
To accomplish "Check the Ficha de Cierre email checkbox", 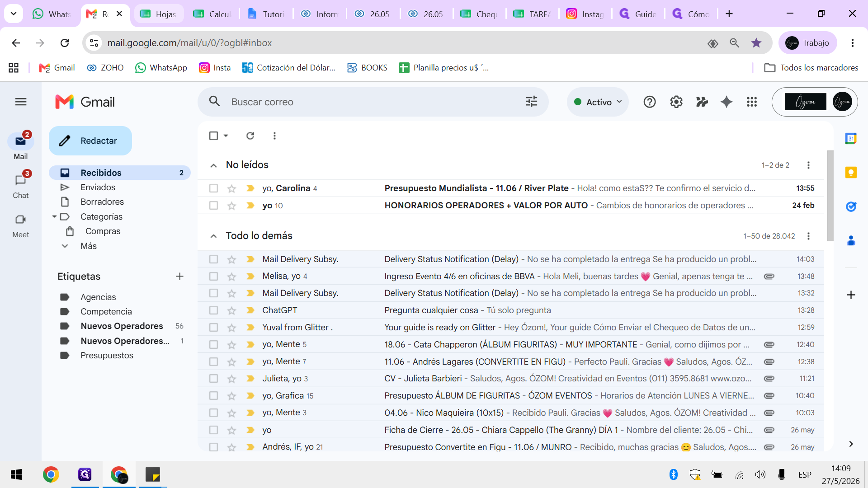I will coord(213,430).
